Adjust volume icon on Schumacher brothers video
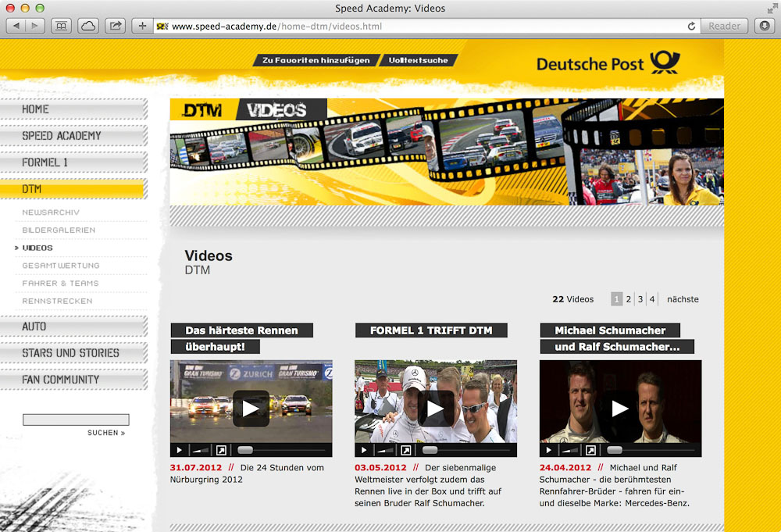 coord(570,450)
